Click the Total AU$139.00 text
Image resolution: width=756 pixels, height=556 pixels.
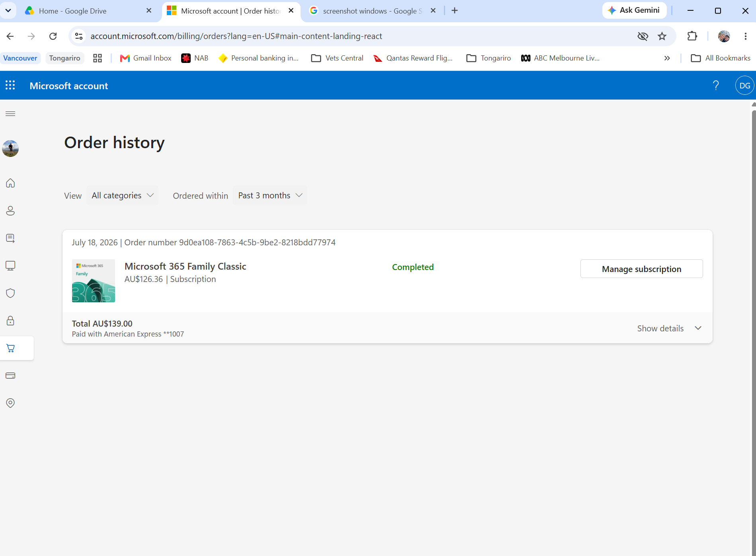102,324
